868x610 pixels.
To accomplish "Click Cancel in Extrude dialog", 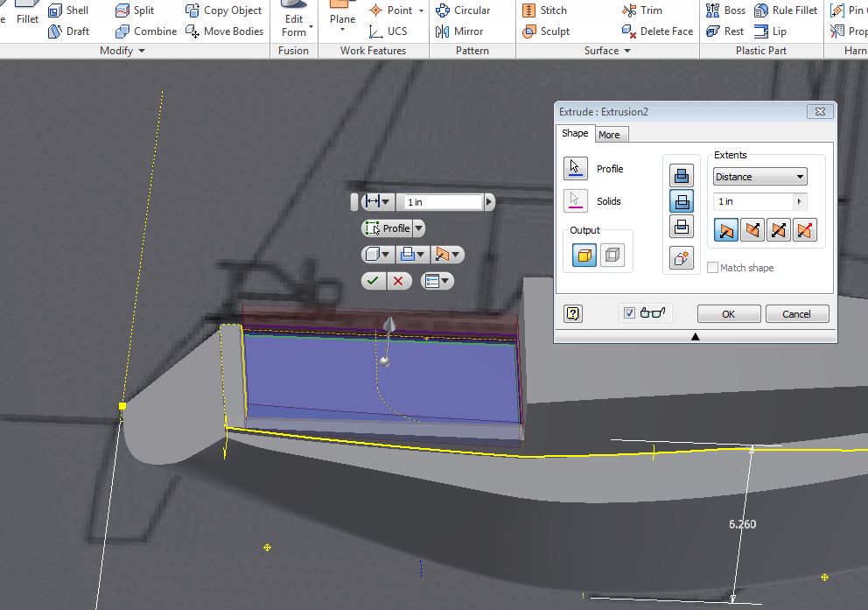I will coord(796,314).
